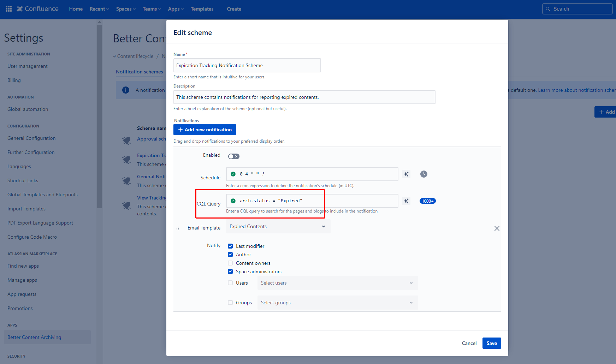Viewport: 616px width, 364px height.
Task: Save the notification scheme
Action: pos(492,343)
